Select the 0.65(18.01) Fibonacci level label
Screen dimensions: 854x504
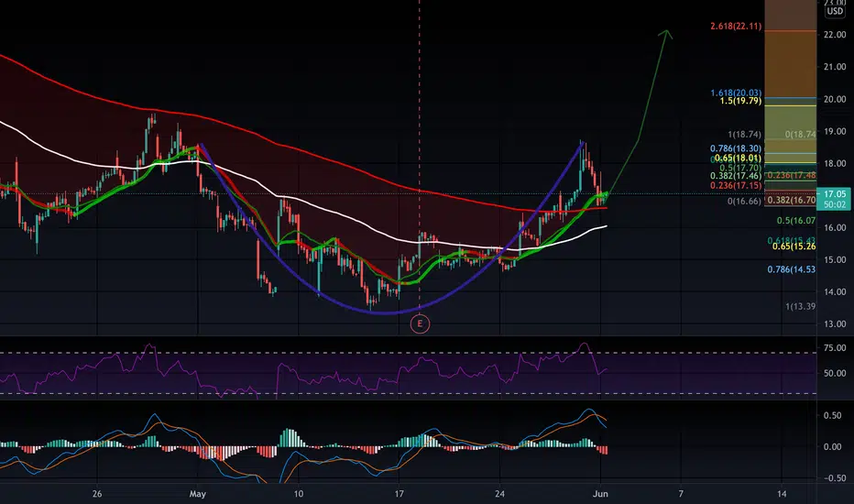tap(738, 158)
